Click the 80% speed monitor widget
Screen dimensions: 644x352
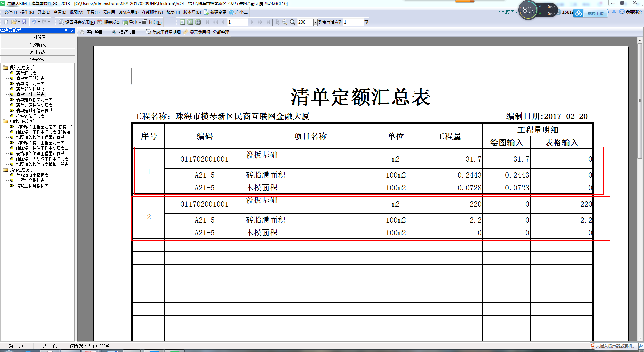[x=528, y=10]
